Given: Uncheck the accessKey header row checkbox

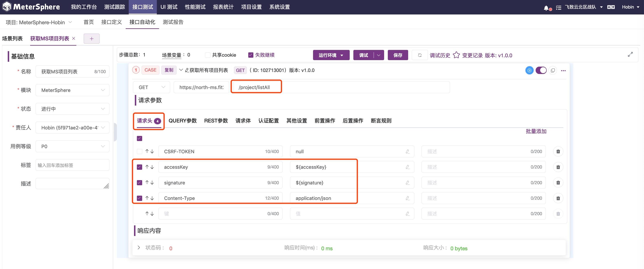Looking at the screenshot, I should click(x=139, y=167).
